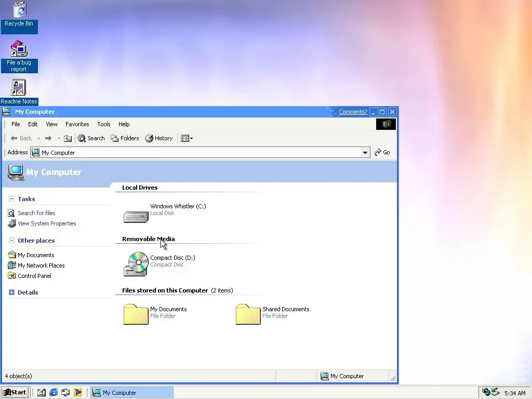Viewport: 532px width, 399px height.
Task: Click the 4 object(s) status text
Action: (x=18, y=376)
